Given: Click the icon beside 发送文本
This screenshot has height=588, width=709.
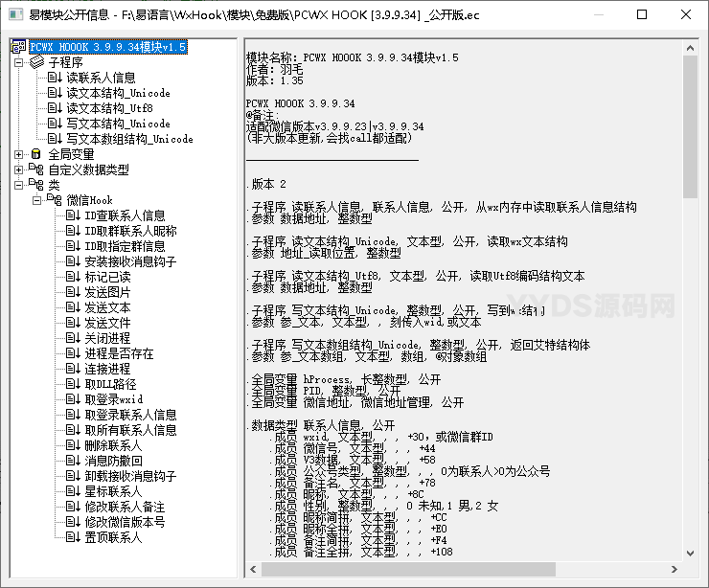Looking at the screenshot, I should [73, 307].
